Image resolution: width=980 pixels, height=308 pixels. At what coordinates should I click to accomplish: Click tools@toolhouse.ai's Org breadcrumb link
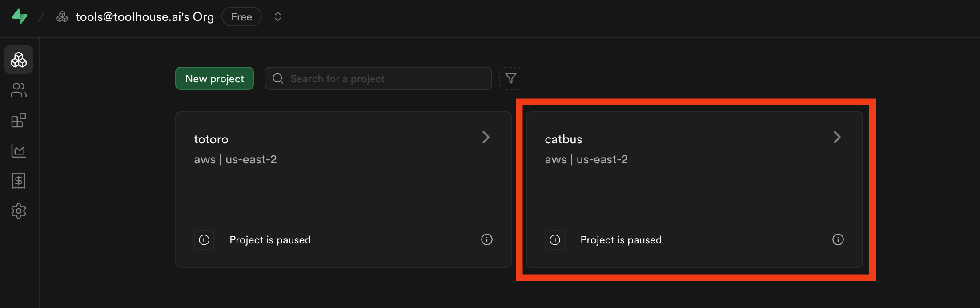[x=145, y=17]
